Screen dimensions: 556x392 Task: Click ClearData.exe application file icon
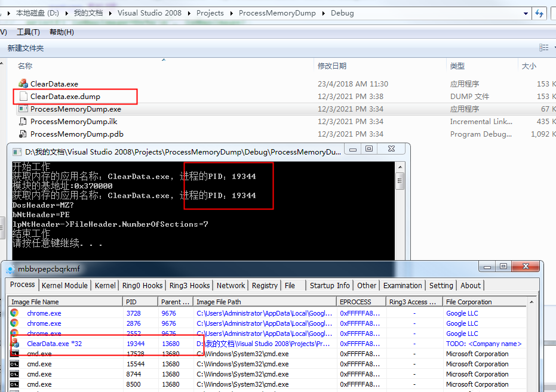(23, 84)
